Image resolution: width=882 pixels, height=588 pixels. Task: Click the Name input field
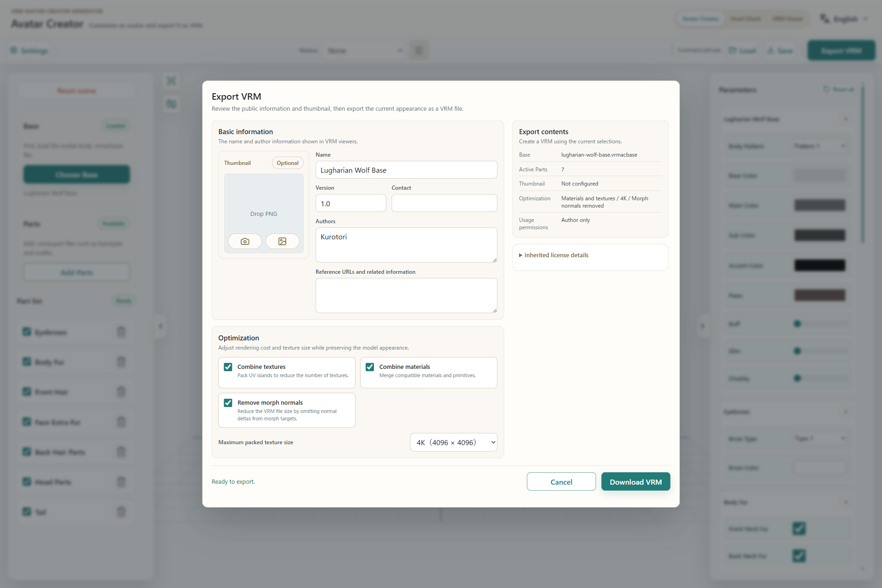point(406,170)
